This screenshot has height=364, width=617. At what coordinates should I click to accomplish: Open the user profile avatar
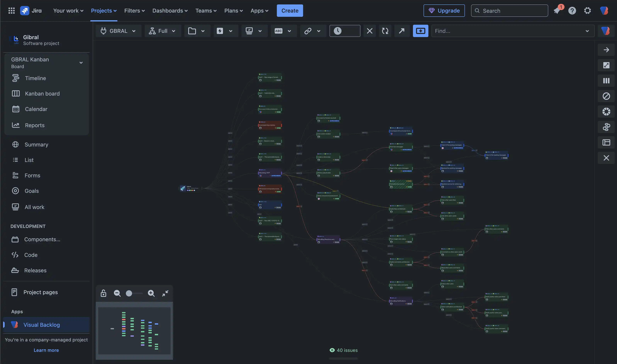click(604, 11)
